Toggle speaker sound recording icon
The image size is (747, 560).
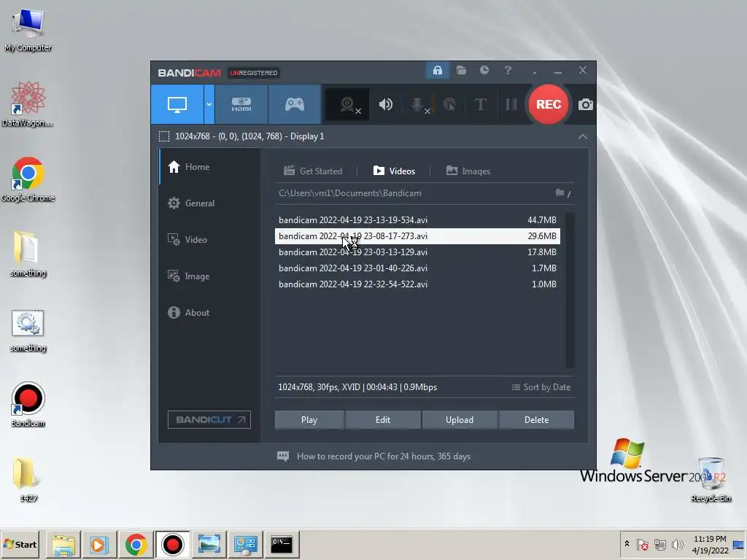tap(385, 104)
